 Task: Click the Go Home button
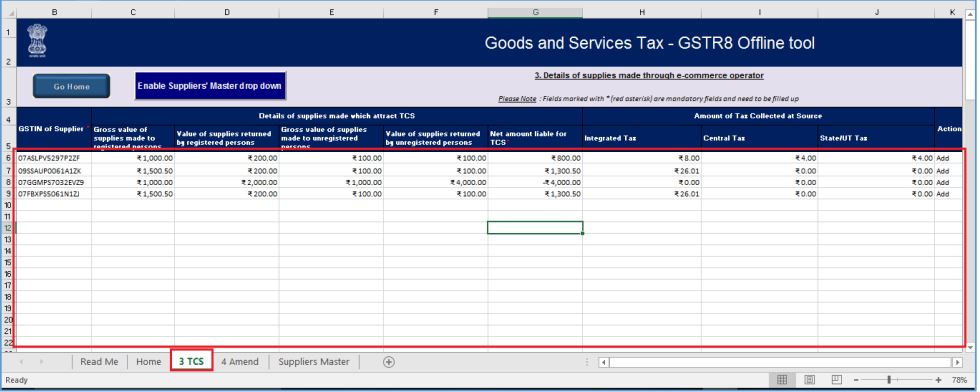click(x=71, y=86)
